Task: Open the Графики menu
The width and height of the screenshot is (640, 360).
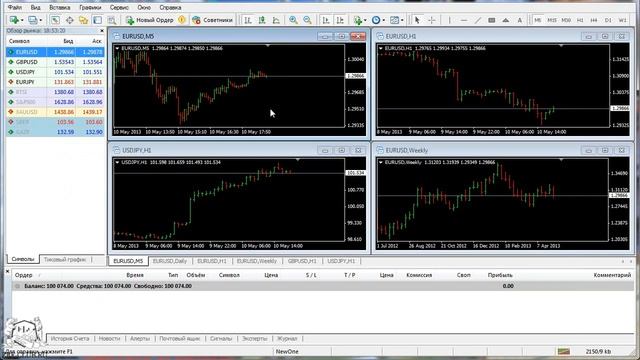Action: click(x=90, y=7)
